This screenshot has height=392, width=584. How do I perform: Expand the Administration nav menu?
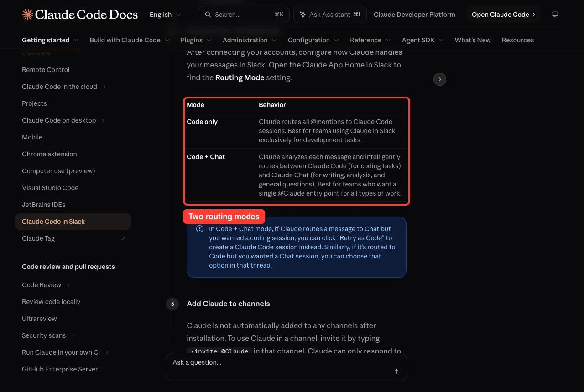(250, 40)
